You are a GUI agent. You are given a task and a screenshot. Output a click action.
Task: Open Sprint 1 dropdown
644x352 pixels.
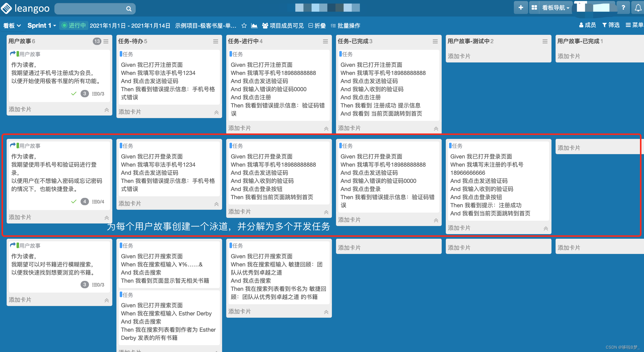pyautogui.click(x=42, y=26)
